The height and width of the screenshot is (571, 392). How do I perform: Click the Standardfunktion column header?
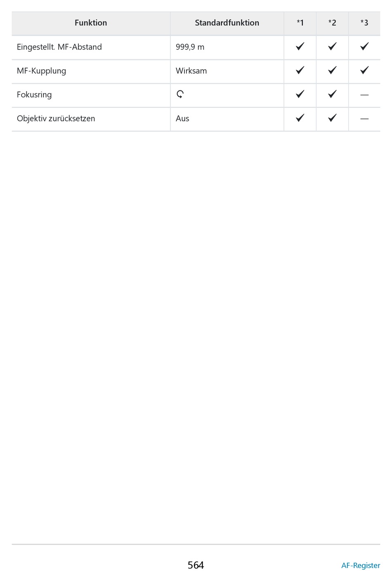point(227,23)
